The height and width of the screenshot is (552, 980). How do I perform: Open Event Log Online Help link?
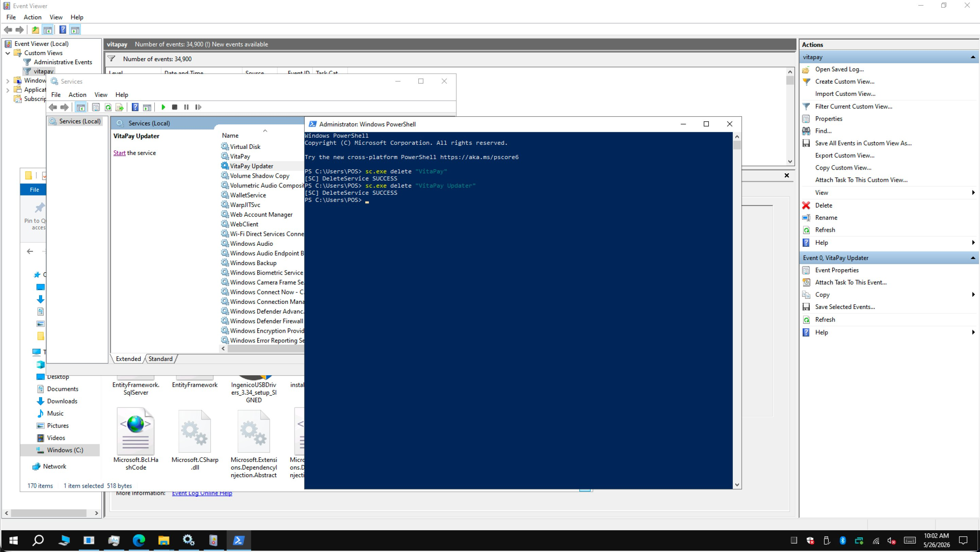[202, 493]
